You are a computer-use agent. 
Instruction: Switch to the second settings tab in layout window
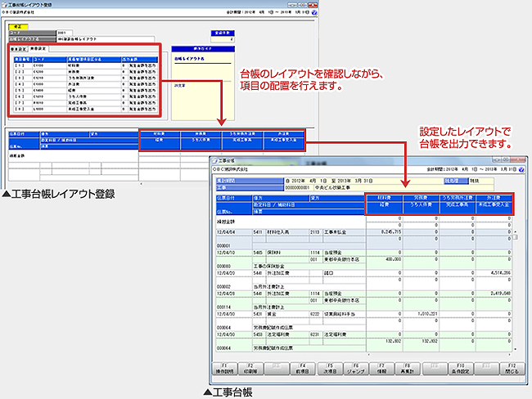pos(38,49)
